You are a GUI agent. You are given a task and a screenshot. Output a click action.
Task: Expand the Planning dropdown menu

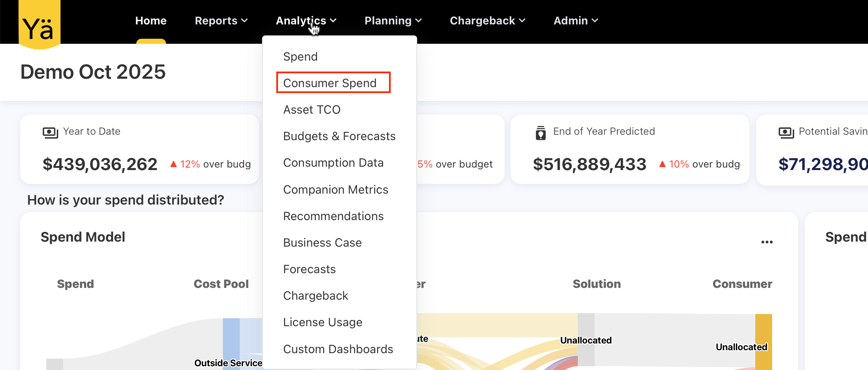[x=393, y=21]
